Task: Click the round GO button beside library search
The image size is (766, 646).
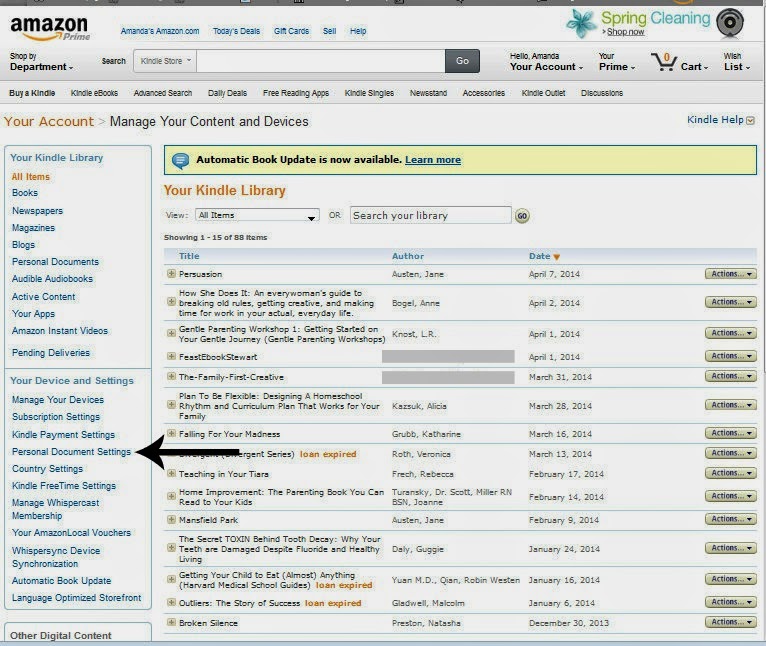Action: point(522,215)
